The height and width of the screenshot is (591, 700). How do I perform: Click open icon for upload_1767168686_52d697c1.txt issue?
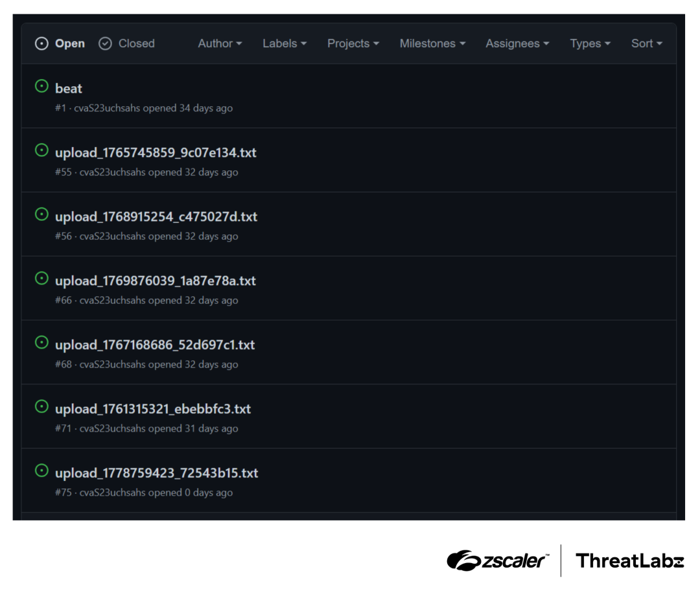(x=41, y=343)
